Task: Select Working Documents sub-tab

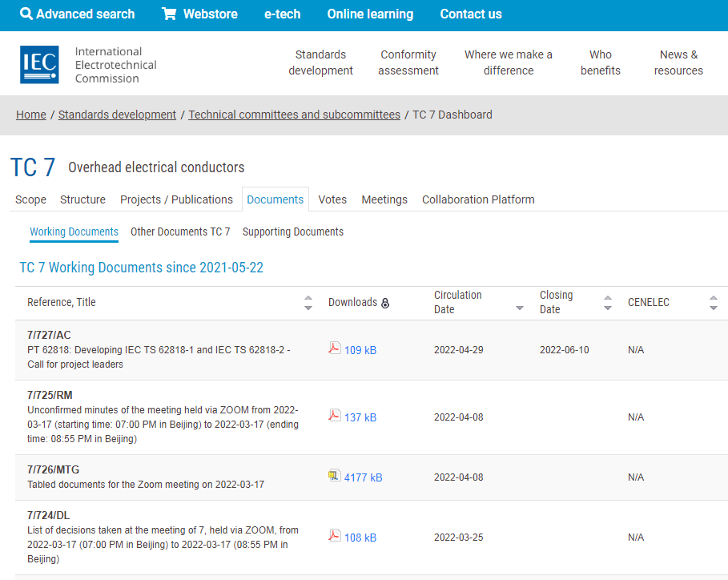Action: [x=74, y=232]
